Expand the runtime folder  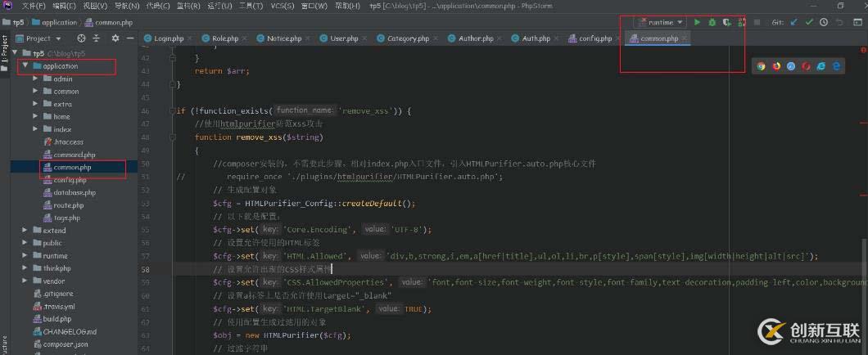click(25, 255)
